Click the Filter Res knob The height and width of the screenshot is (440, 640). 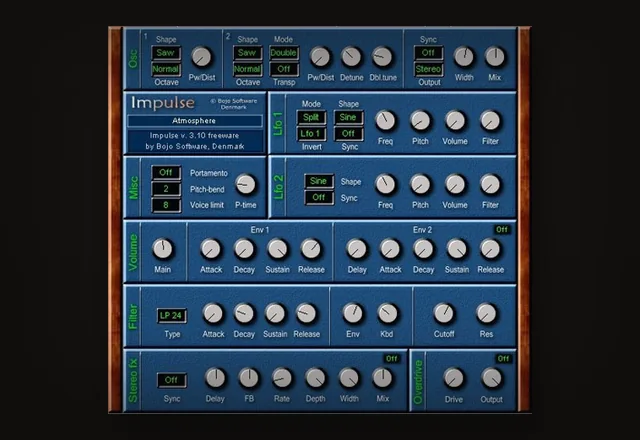[486, 313]
